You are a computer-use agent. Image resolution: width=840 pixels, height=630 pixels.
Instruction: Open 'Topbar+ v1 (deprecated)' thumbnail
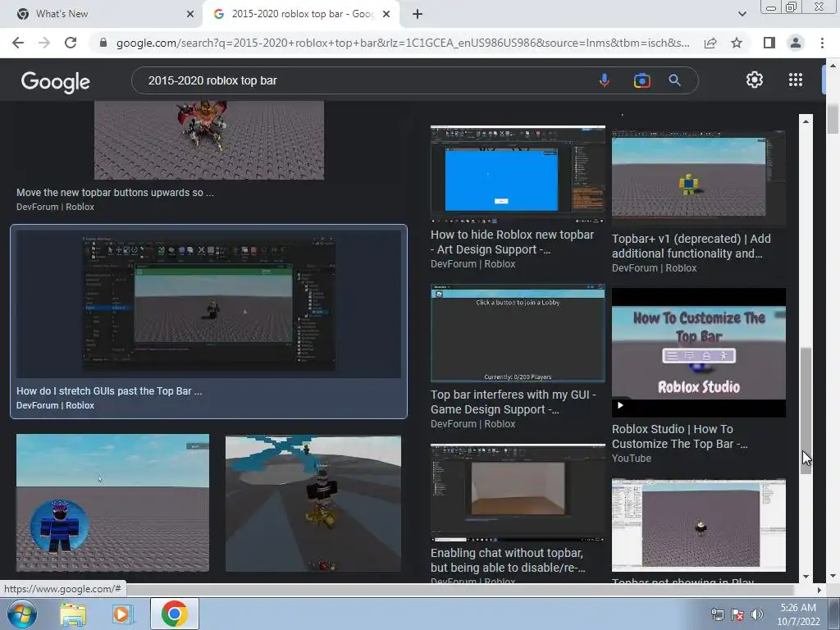pos(699,178)
